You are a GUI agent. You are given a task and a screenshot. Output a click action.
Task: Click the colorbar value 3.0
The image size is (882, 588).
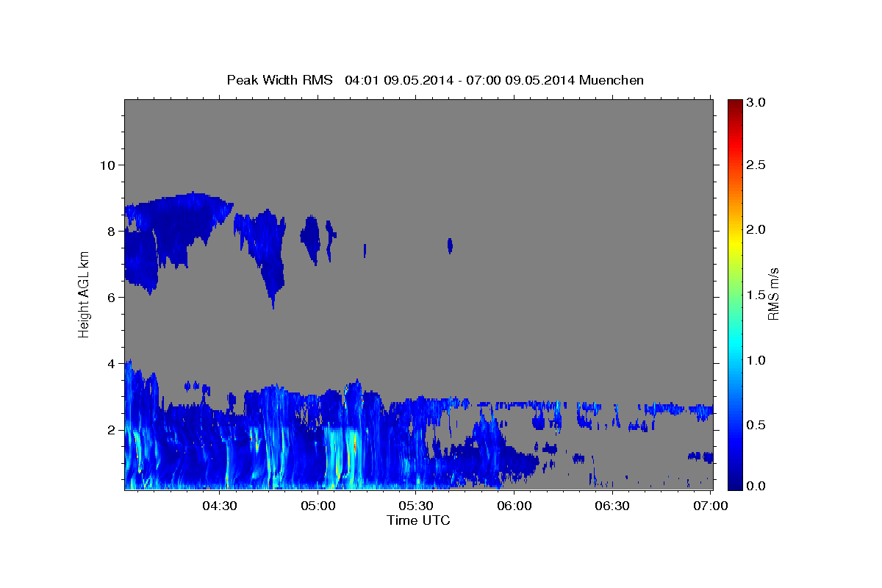pyautogui.click(x=756, y=102)
